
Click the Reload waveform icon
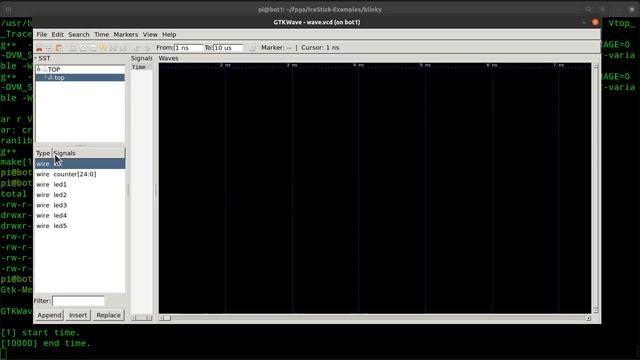[x=252, y=48]
